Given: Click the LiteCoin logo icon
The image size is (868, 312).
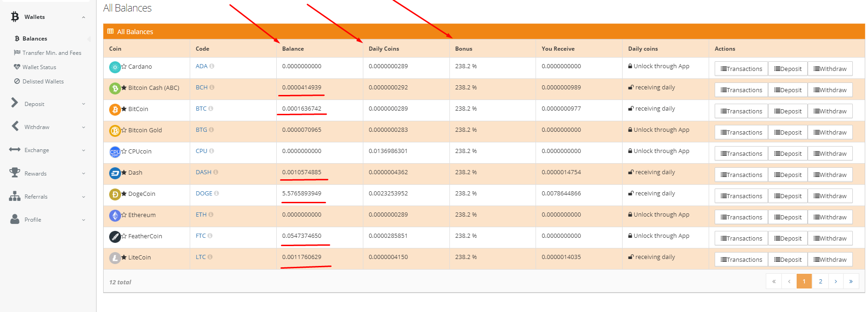Looking at the screenshot, I should tap(115, 258).
